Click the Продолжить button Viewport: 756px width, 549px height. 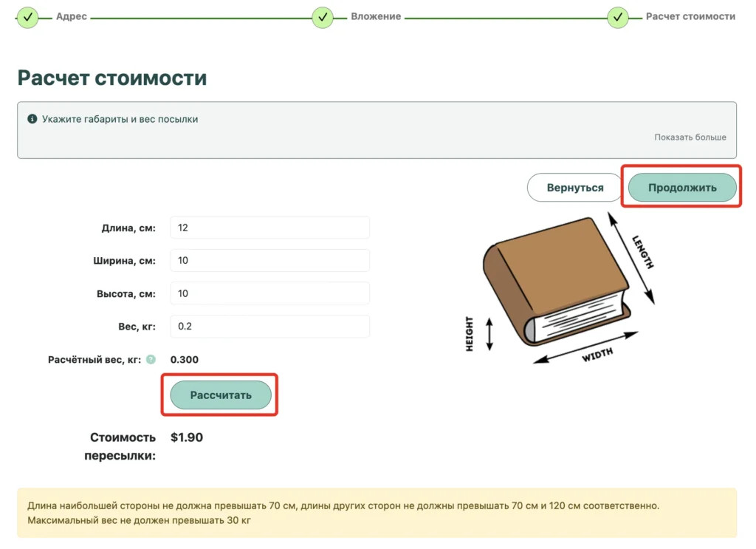682,188
